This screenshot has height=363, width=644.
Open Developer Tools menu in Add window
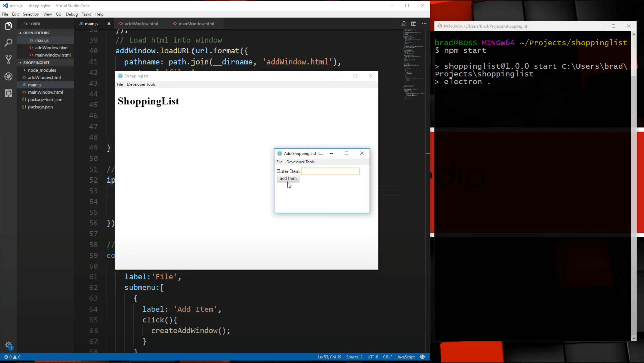click(300, 162)
